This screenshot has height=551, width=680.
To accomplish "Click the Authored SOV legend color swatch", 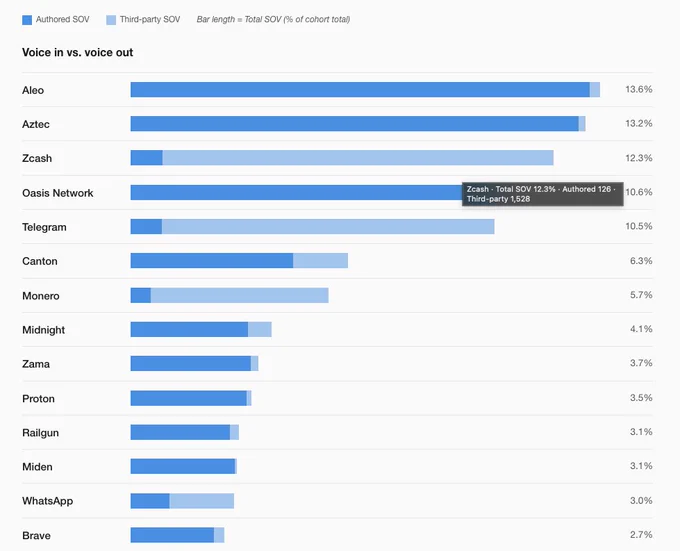I will pos(27,20).
